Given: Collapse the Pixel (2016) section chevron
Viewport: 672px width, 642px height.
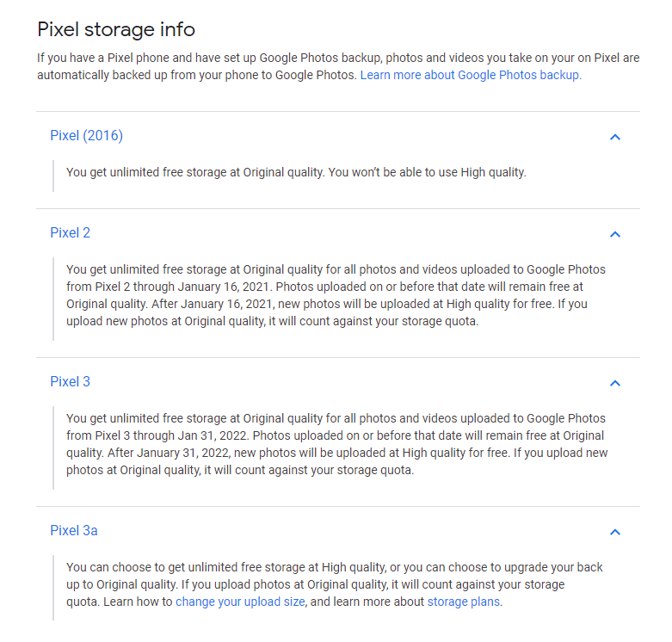Looking at the screenshot, I should point(614,137).
